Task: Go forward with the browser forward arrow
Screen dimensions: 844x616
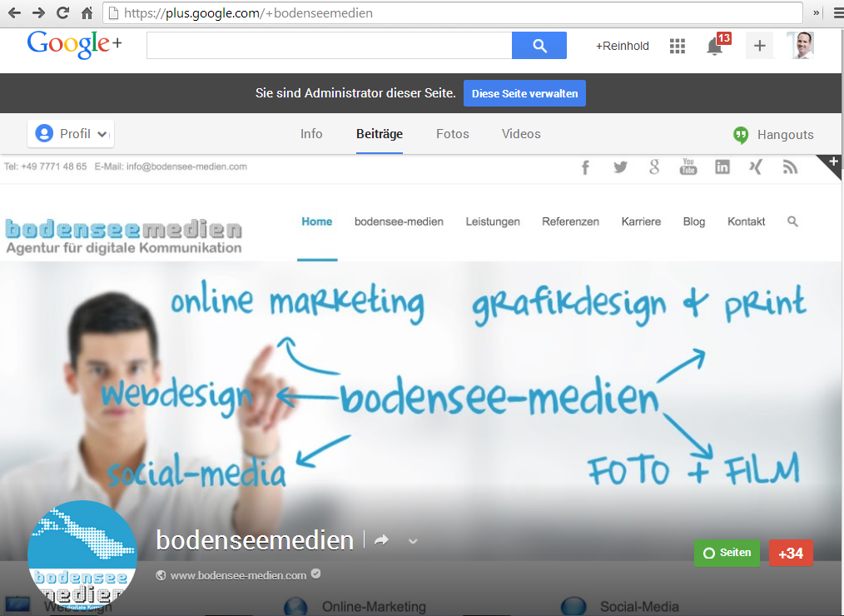Action: (x=38, y=13)
